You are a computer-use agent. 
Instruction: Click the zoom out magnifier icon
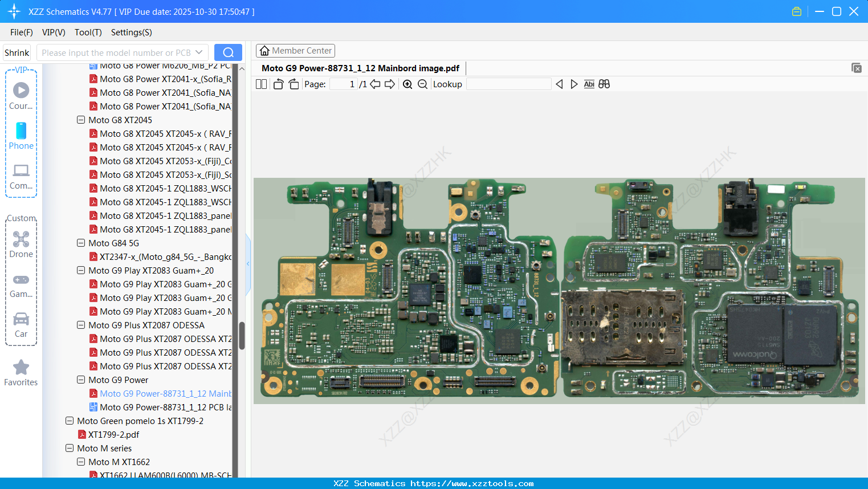422,84
